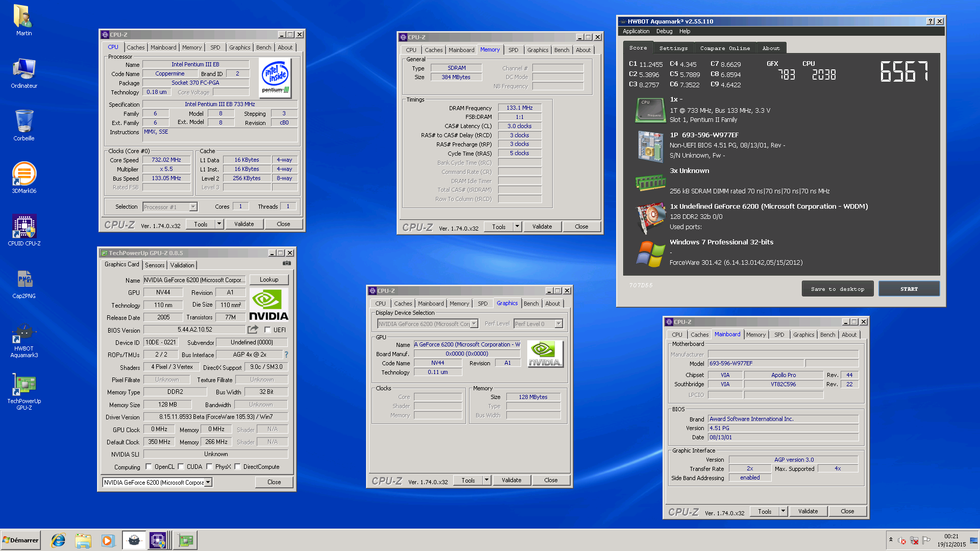Open the Processor #1 selection dropdown
The height and width of the screenshot is (551, 980).
pos(193,207)
